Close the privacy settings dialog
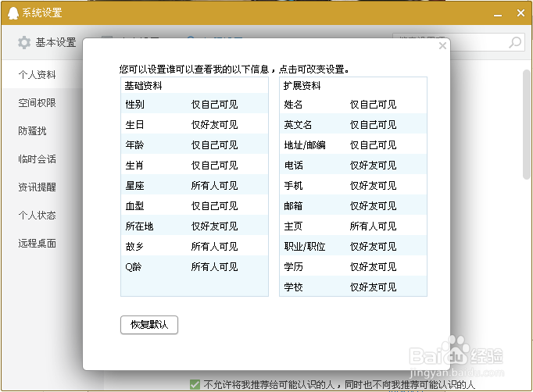This screenshot has width=533, height=392. (x=442, y=45)
